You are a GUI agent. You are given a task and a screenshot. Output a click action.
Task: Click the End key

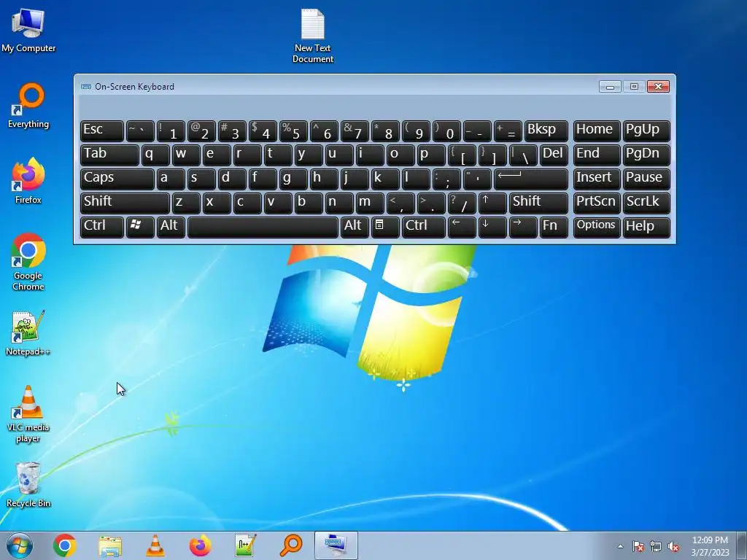pos(597,155)
